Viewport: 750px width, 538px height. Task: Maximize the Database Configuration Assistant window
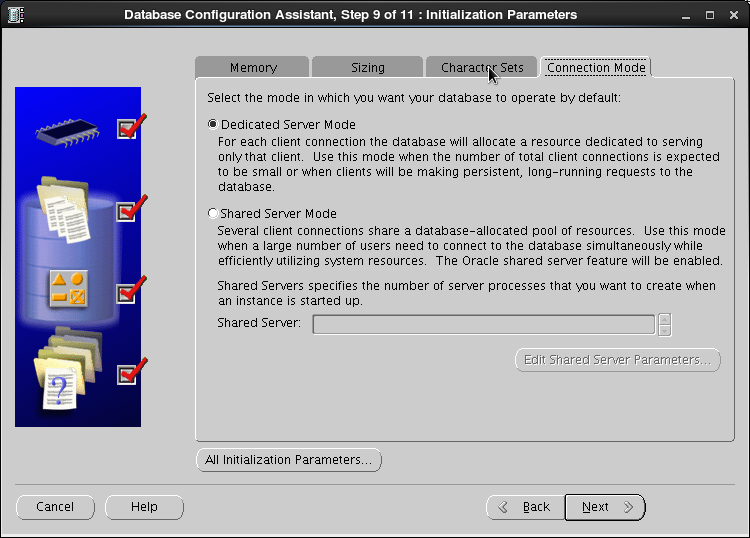(710, 15)
